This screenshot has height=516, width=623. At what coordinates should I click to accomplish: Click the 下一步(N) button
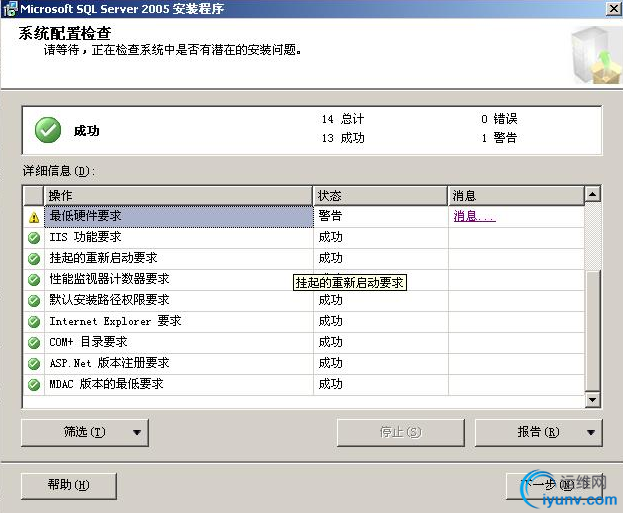554,485
